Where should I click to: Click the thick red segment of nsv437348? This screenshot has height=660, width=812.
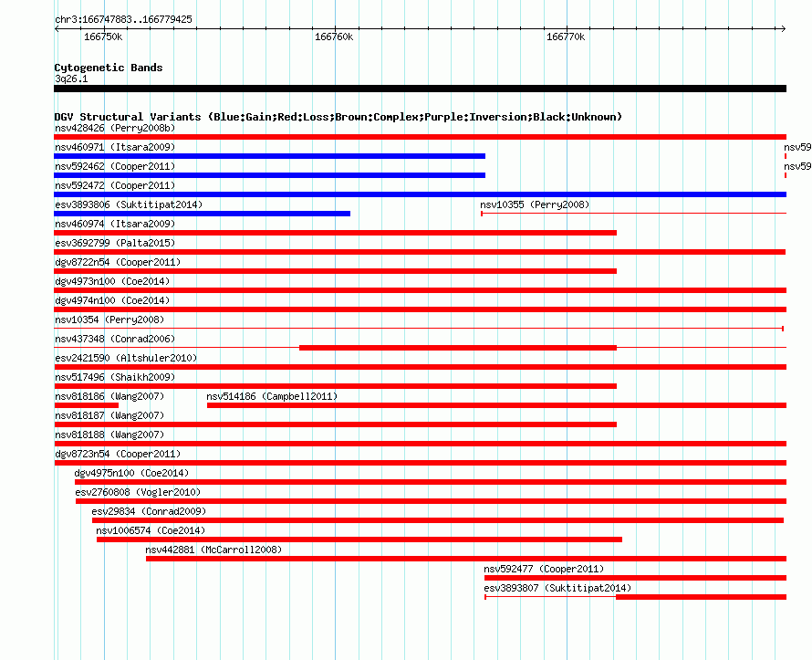[x=458, y=348]
